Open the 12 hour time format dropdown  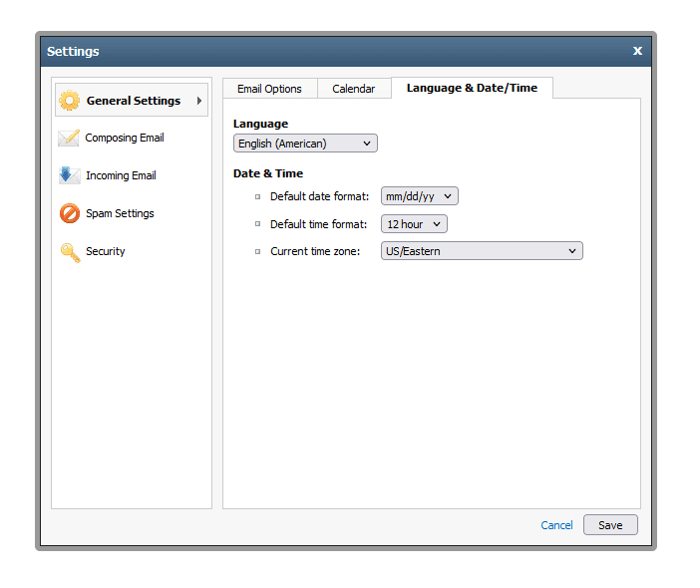(414, 224)
